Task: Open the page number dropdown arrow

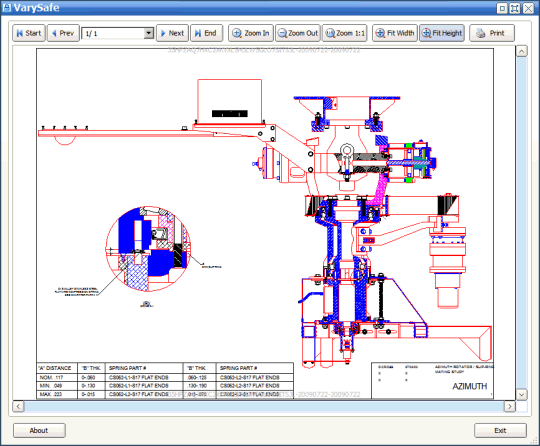Action: click(148, 33)
